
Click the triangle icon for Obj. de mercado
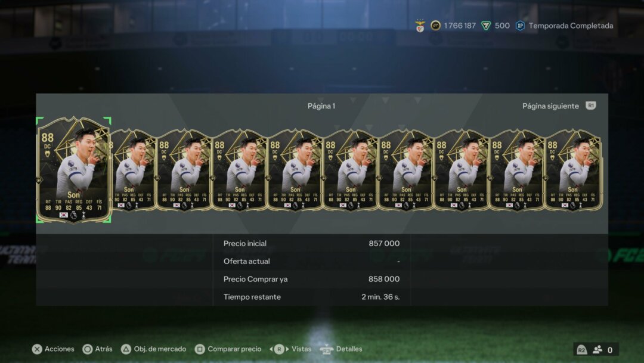[126, 349]
